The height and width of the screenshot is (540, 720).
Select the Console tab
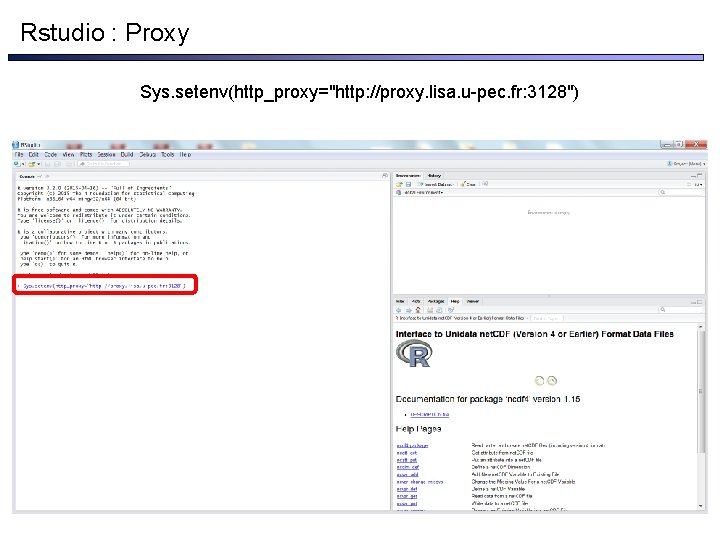tap(27, 176)
